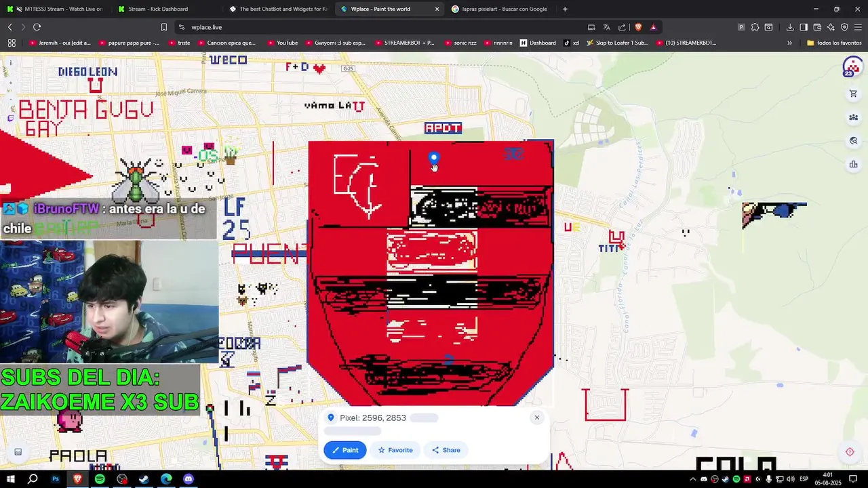Open Photoshop from the taskbar
868x488 pixels.
tap(56, 479)
